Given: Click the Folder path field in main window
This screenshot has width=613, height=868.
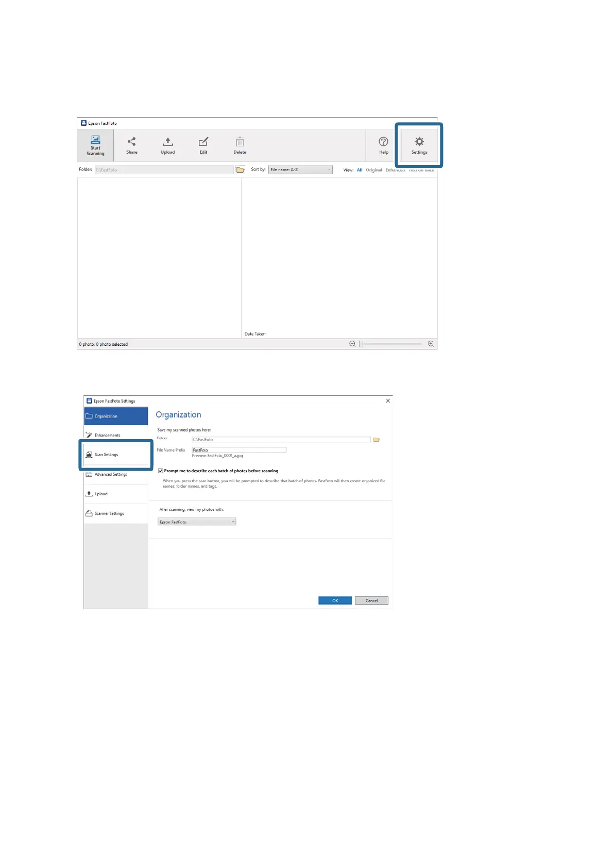Looking at the screenshot, I should click(164, 170).
